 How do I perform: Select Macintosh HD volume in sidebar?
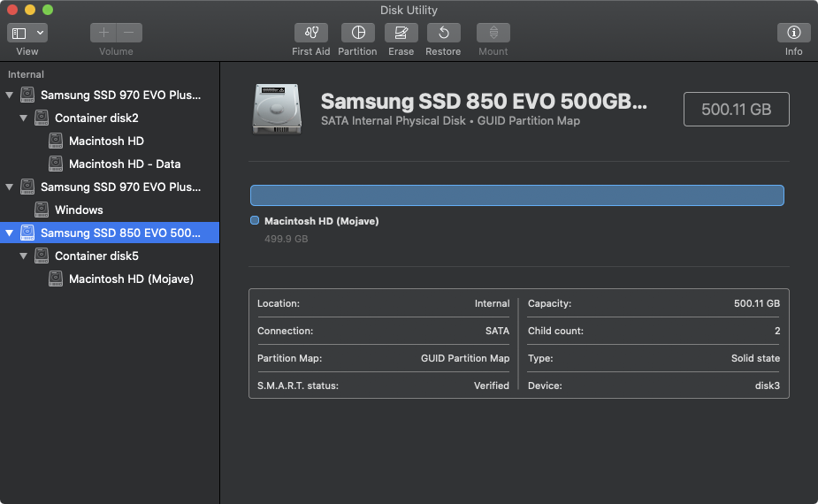point(106,141)
